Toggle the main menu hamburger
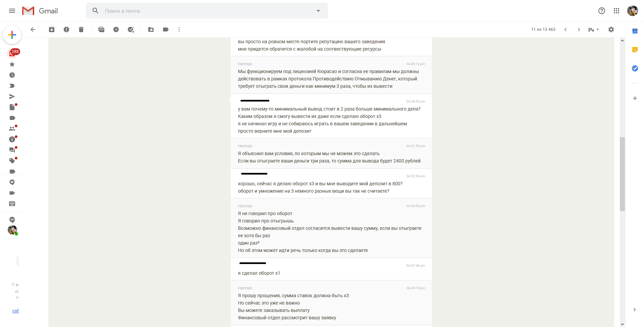The height and width of the screenshot is (327, 644). pos(12,11)
